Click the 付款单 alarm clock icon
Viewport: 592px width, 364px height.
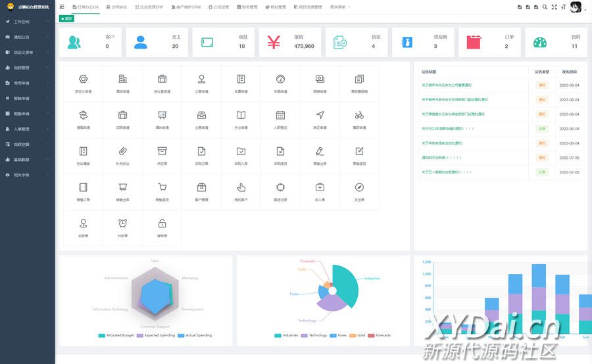[x=122, y=223]
